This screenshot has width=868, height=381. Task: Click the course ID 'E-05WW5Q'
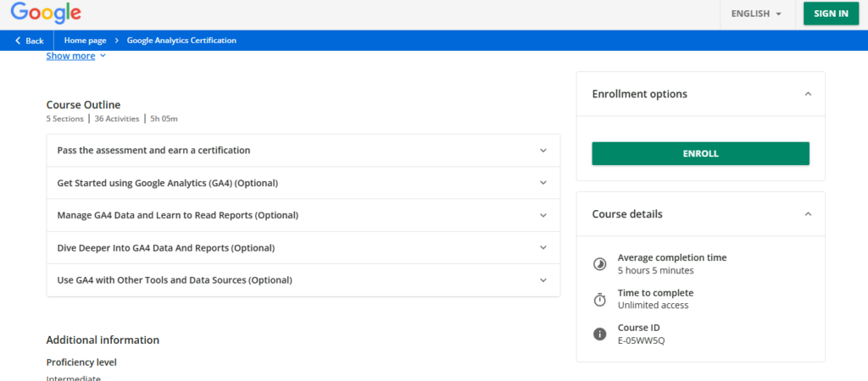641,340
